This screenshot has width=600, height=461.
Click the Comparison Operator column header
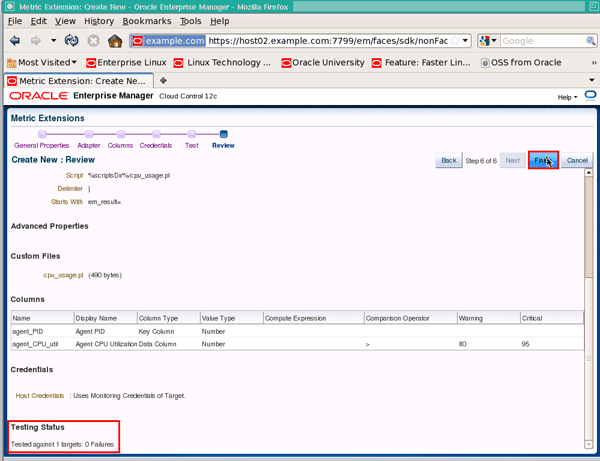click(411, 318)
